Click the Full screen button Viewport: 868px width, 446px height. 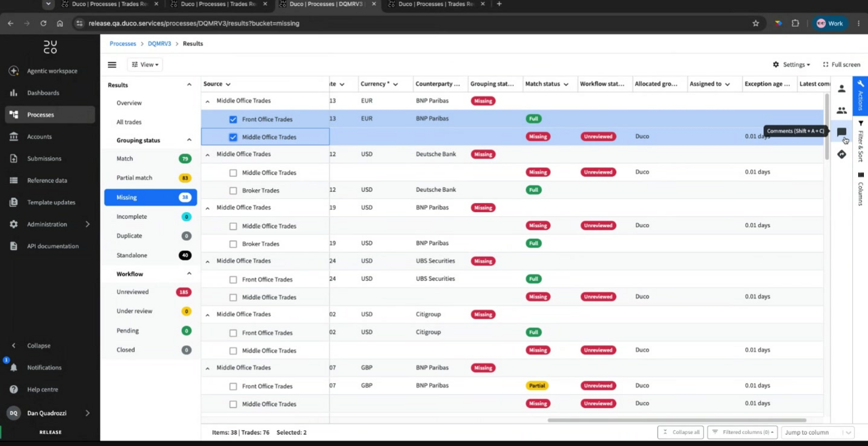coord(841,64)
